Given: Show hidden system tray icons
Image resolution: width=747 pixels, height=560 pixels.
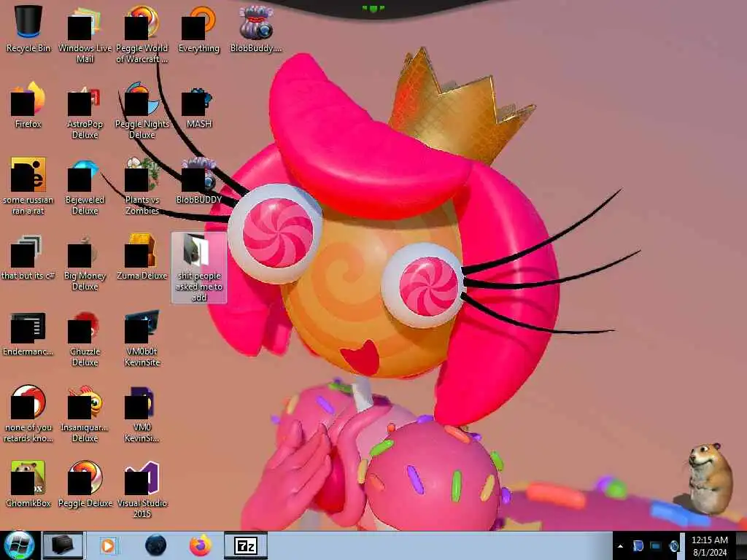Looking at the screenshot, I should click(620, 547).
